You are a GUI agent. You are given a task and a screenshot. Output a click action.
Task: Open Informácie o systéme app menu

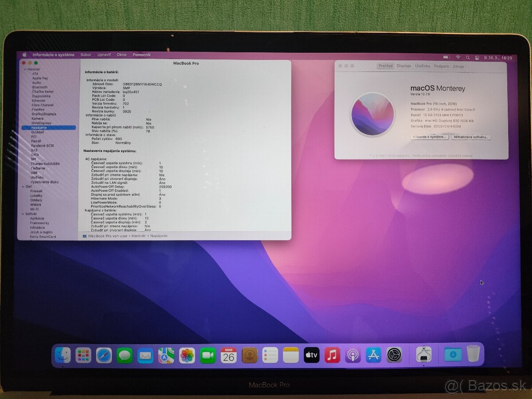coord(54,55)
